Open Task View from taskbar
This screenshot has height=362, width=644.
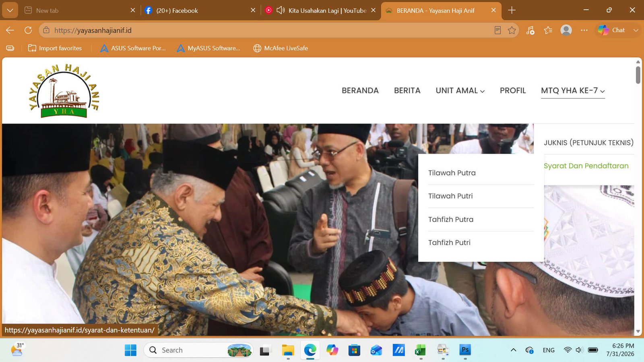pos(264,350)
